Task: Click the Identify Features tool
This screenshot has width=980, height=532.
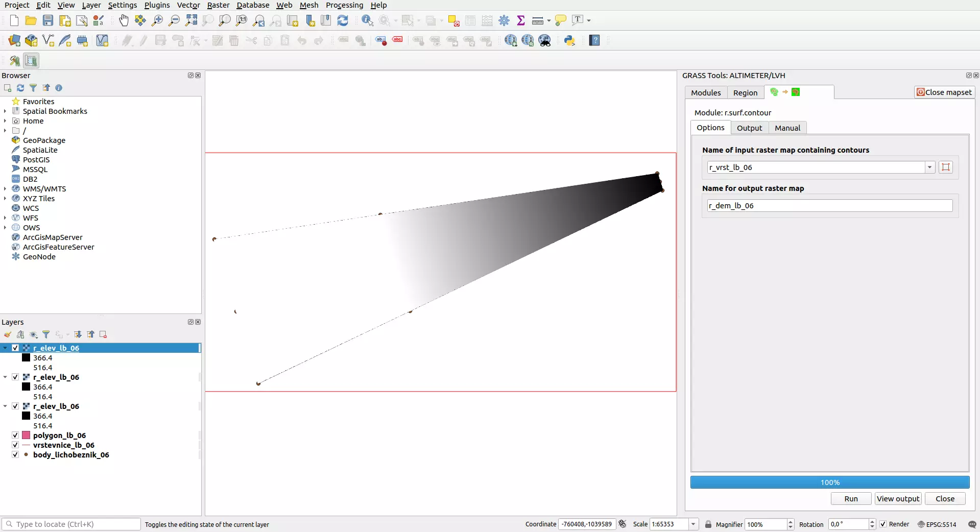Action: [367, 20]
